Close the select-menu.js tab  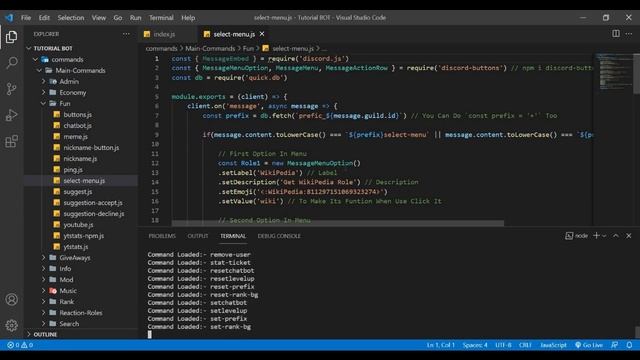262,34
